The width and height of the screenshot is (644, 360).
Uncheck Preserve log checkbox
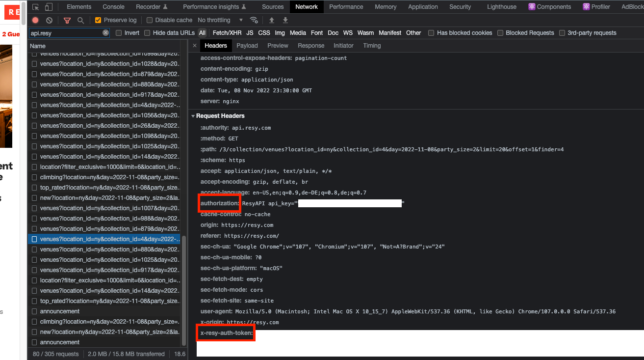pyautogui.click(x=98, y=20)
